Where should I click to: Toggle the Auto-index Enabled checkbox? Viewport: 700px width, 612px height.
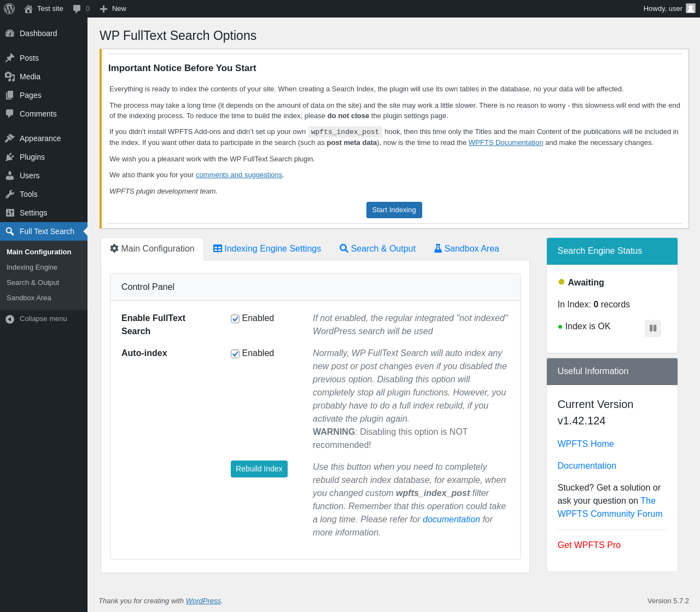pos(235,354)
